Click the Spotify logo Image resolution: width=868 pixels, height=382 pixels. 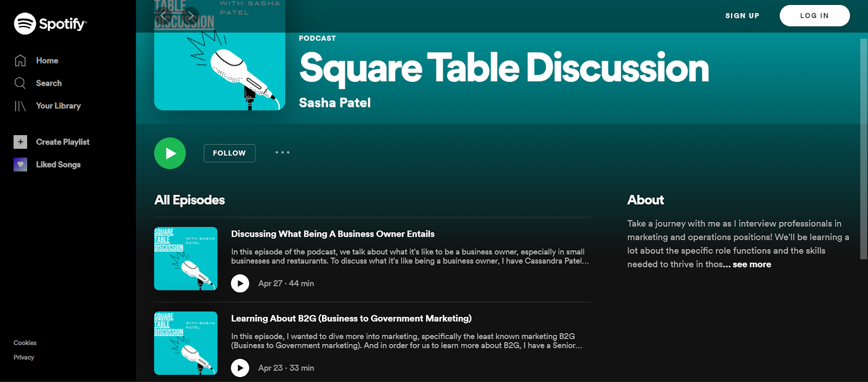(x=50, y=23)
